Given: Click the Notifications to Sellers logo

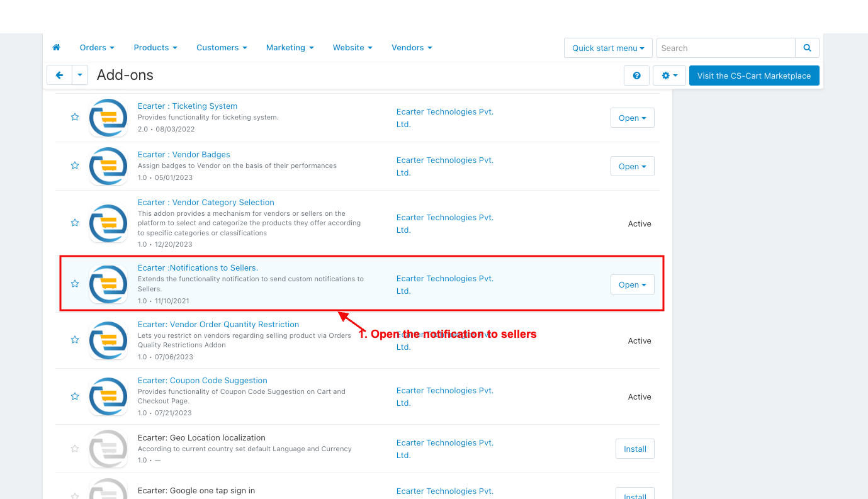Looking at the screenshot, I should 108,284.
